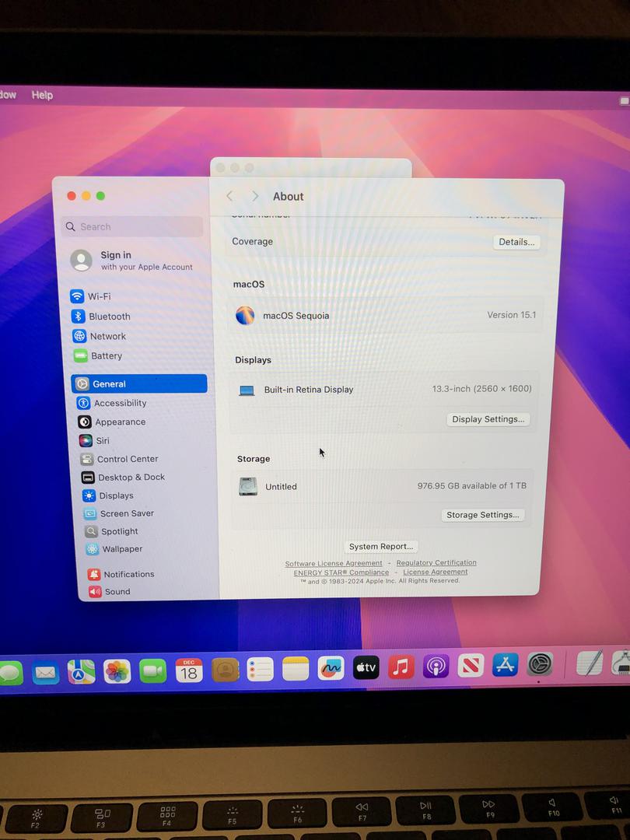The width and height of the screenshot is (630, 840).
Task: Launch Apple TV from the Dock
Action: [x=366, y=667]
